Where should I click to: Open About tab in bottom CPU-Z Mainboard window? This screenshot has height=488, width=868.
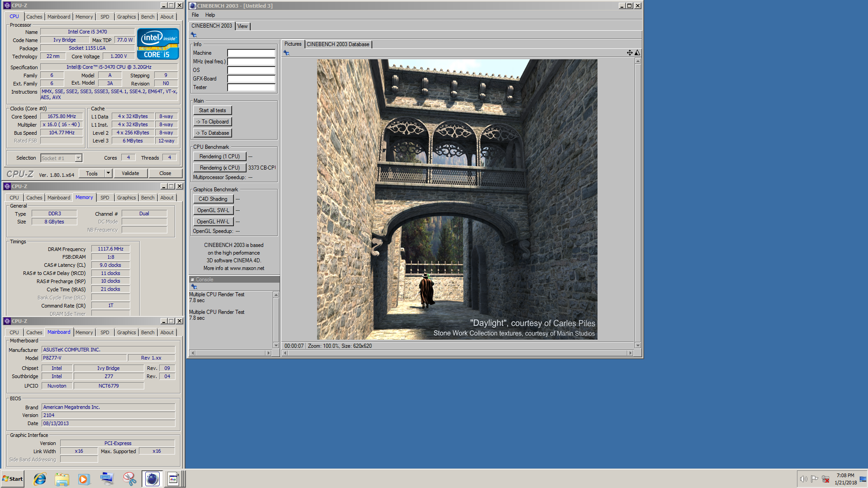point(167,332)
